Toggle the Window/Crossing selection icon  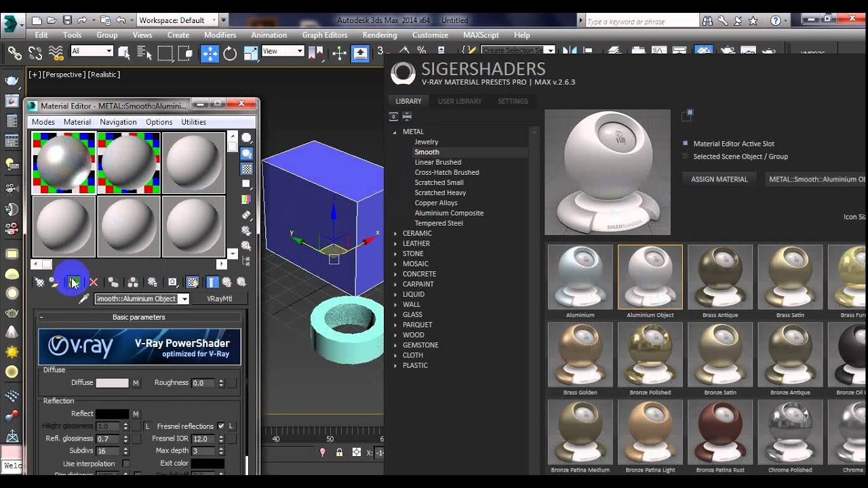185,53
